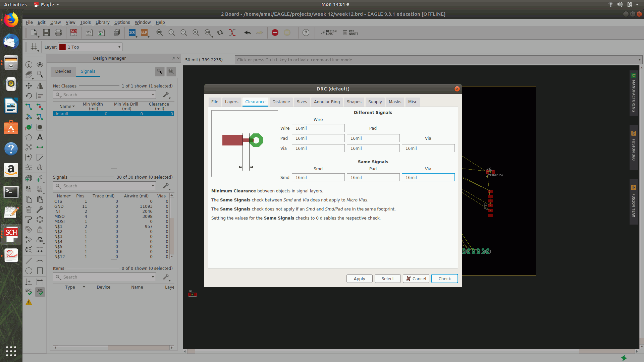Click the library books icon in toolbar
The image size is (644, 362).
click(116, 33)
